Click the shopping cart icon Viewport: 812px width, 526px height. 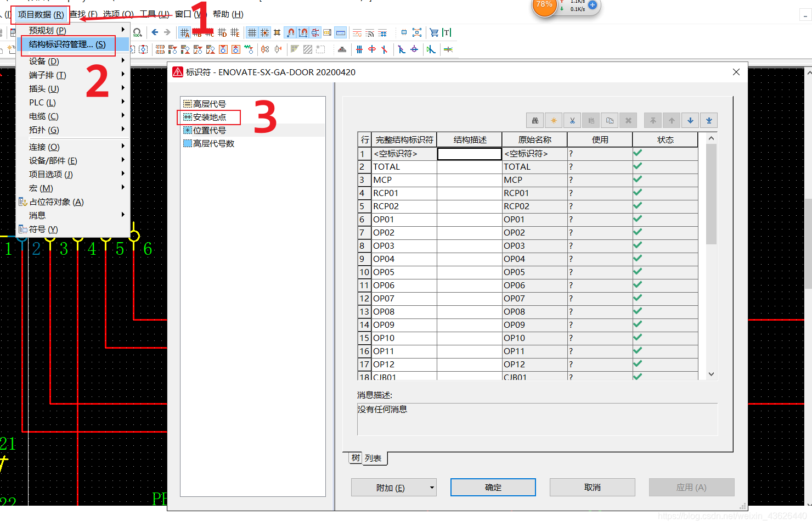tap(434, 32)
